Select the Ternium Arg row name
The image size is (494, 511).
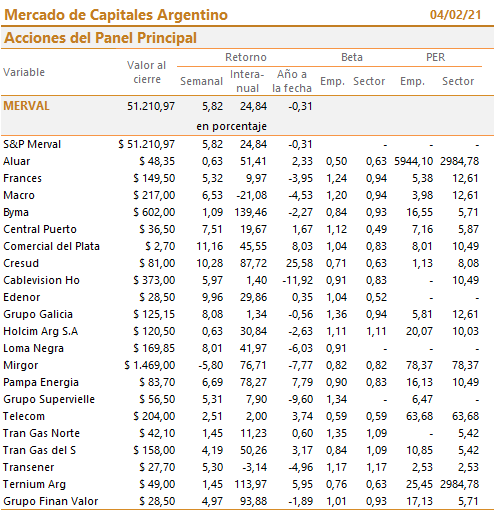(x=35, y=484)
